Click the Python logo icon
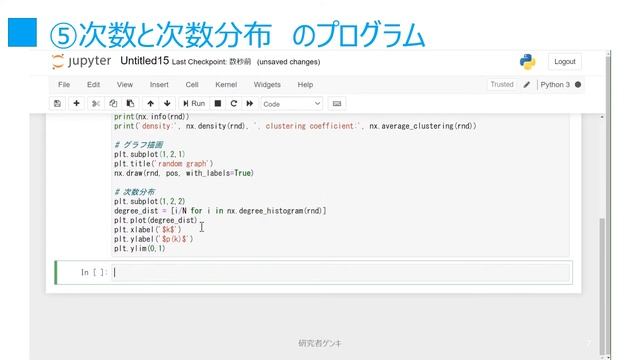Screen dimensions: 640x360 coord(527,62)
